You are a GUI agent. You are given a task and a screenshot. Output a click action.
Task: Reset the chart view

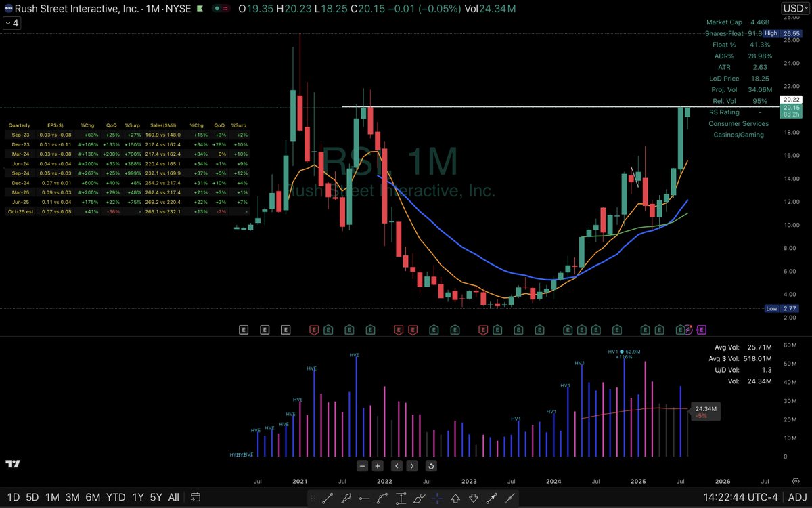coord(430,466)
